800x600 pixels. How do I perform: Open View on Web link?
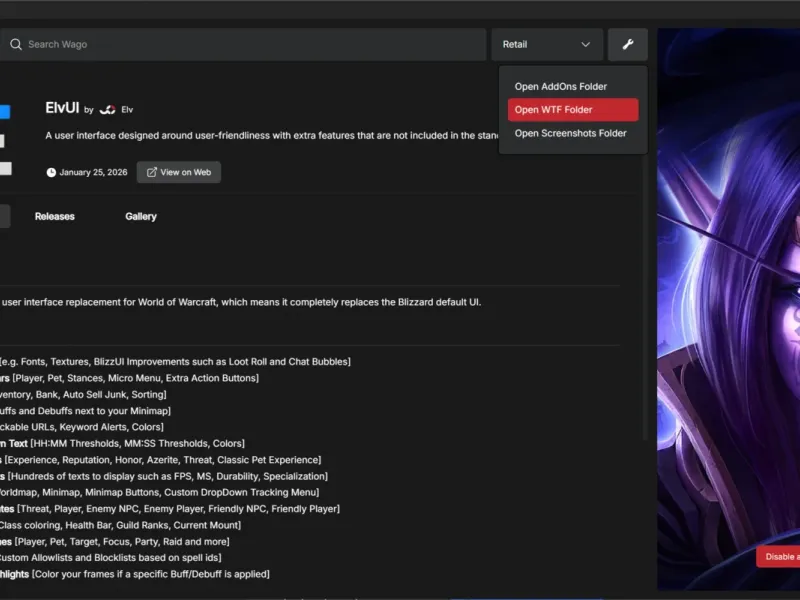click(179, 172)
